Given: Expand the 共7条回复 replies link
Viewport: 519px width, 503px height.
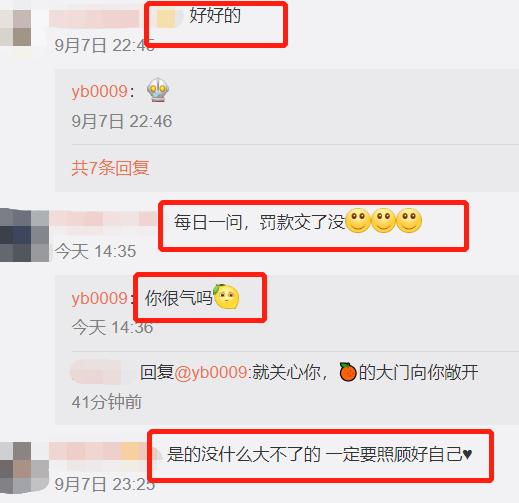Looking at the screenshot, I should click(x=110, y=168).
